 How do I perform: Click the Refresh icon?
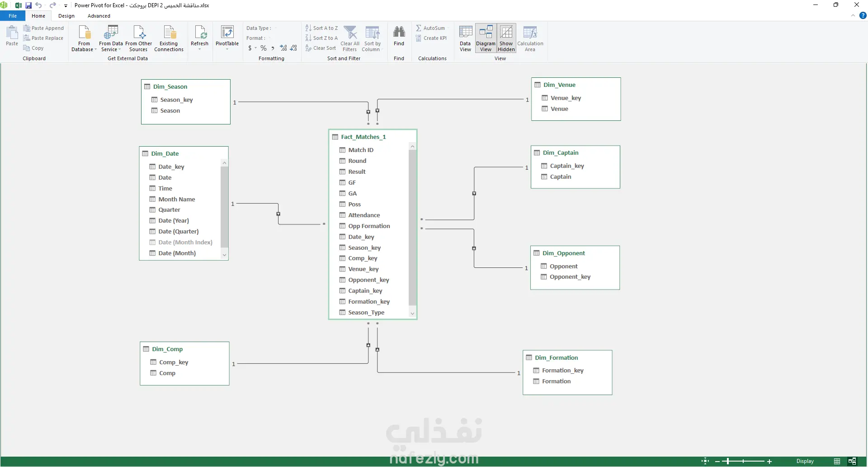(199, 33)
